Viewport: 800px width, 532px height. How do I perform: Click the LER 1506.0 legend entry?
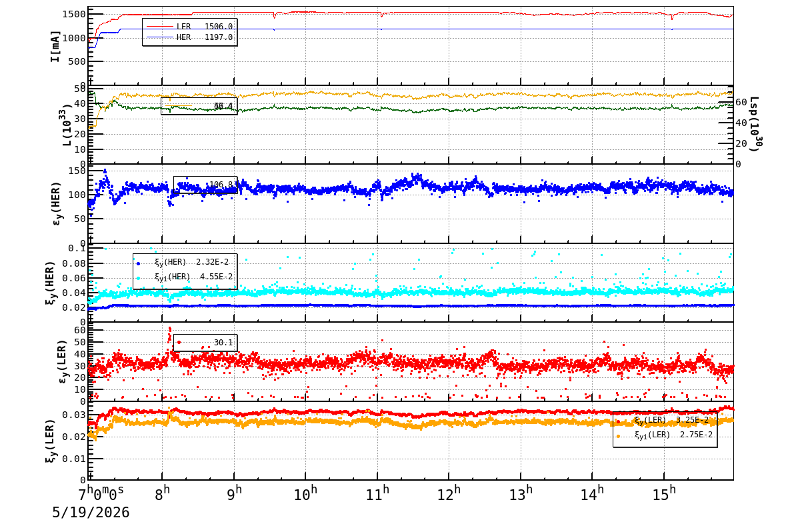click(189, 26)
